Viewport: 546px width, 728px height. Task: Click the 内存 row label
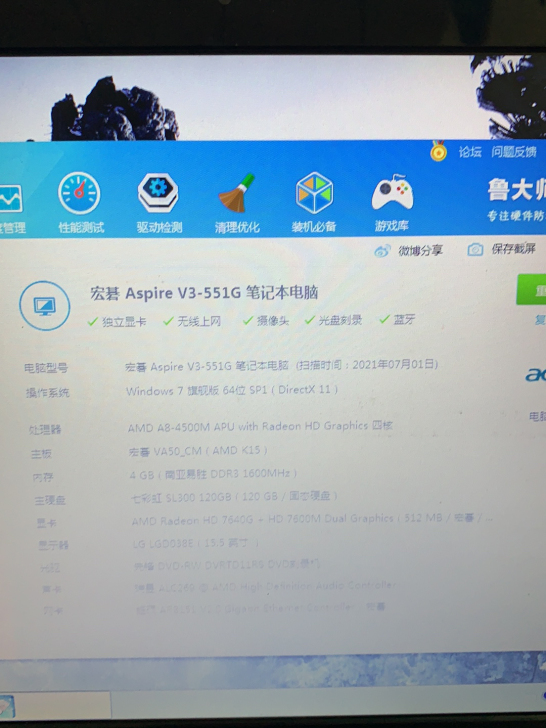43,477
